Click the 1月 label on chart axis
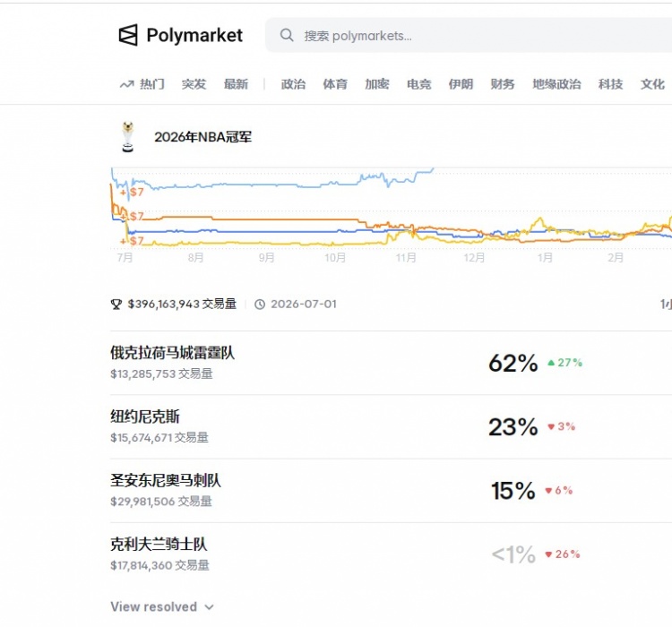This screenshot has width=672, height=627. (545, 258)
